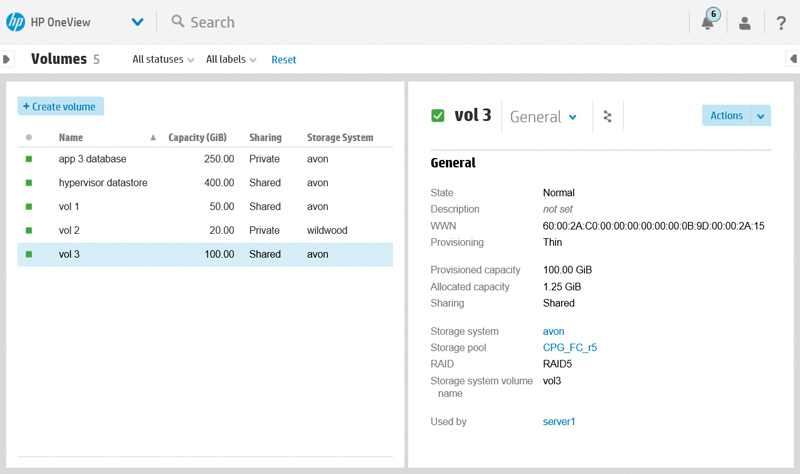The width and height of the screenshot is (800, 474).
Task: Click status indicator of app 3 database
Action: pyautogui.click(x=29, y=159)
